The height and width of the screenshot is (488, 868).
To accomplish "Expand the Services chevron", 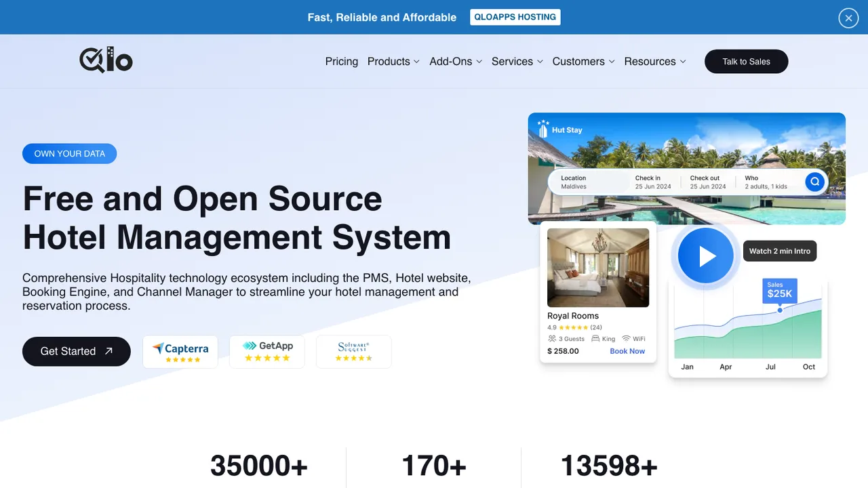I will [540, 62].
